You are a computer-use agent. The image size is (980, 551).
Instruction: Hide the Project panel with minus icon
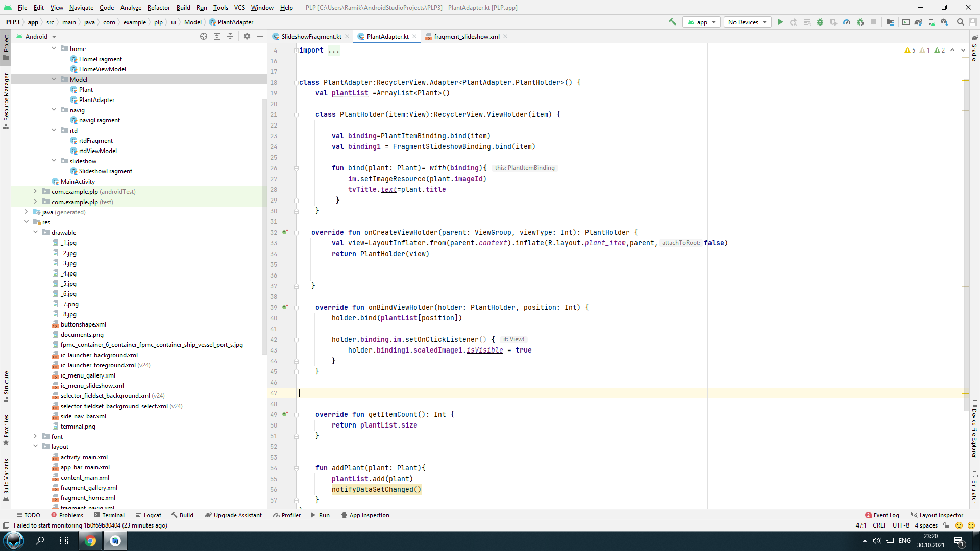click(260, 36)
